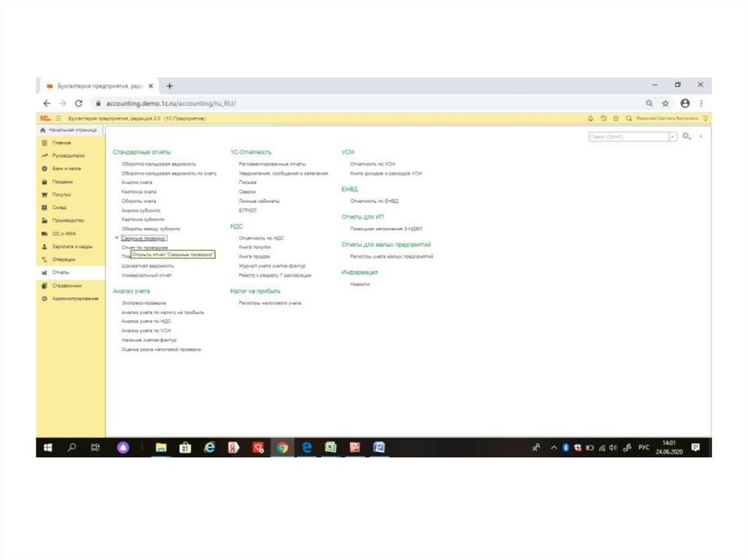
Task: Open the Книга покупок report link
Action: tap(254, 248)
